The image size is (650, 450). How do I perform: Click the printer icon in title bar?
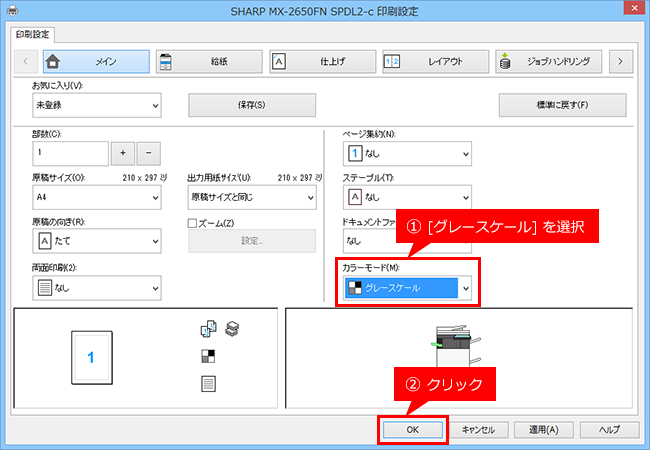click(12, 10)
